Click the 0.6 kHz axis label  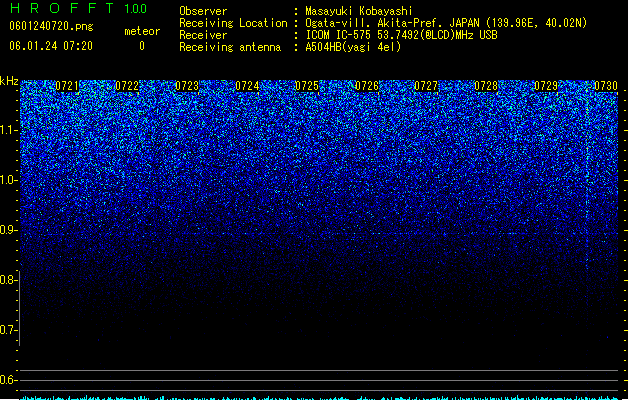point(8,380)
